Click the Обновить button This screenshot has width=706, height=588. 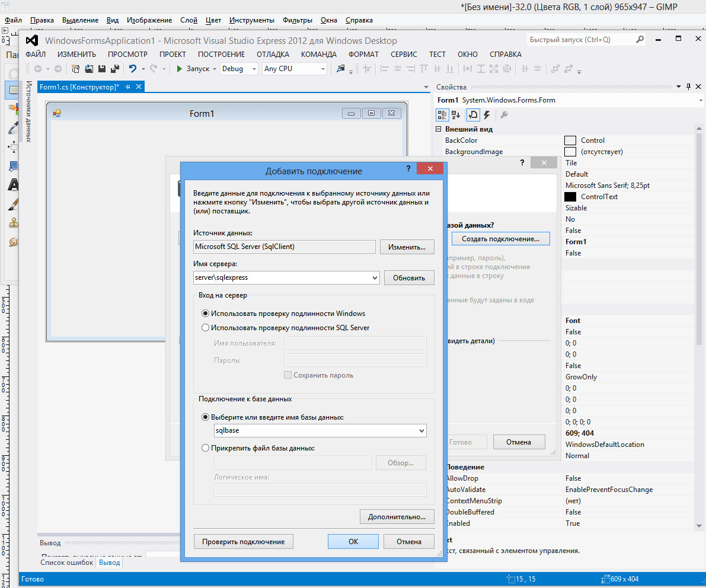(409, 278)
